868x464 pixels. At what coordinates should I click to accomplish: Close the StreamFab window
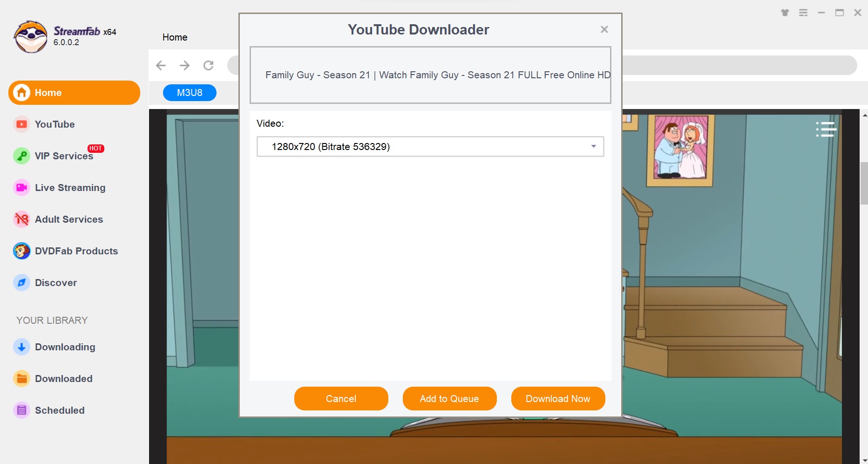(858, 13)
